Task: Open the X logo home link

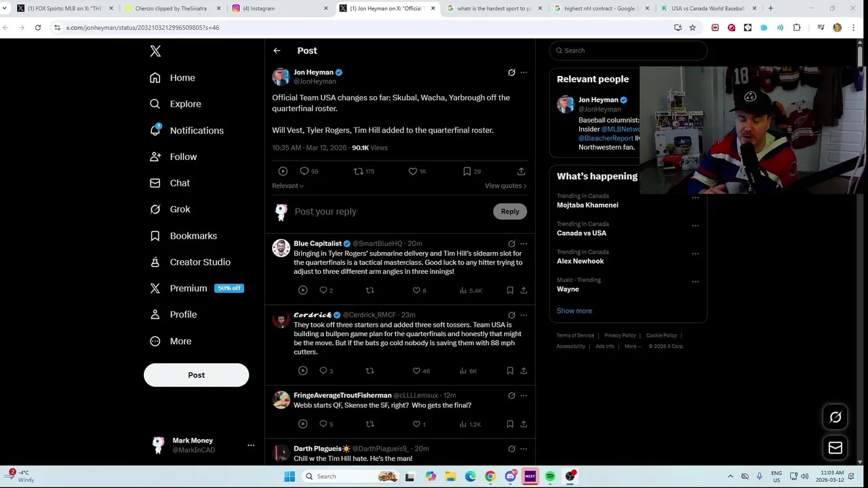Action: (155, 51)
